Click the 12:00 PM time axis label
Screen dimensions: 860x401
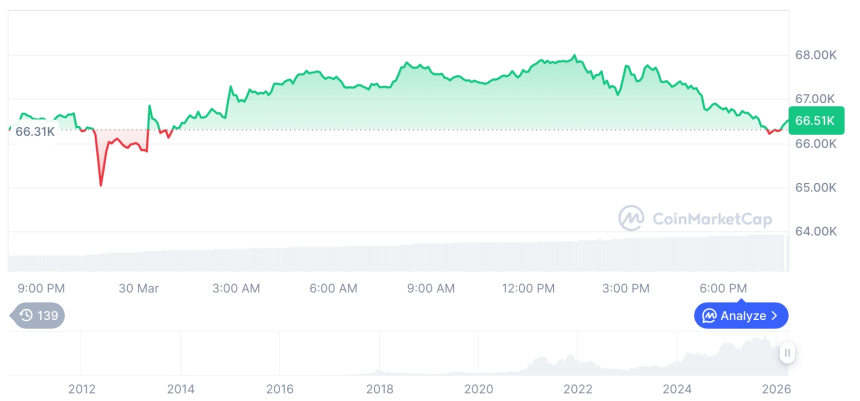click(x=528, y=288)
